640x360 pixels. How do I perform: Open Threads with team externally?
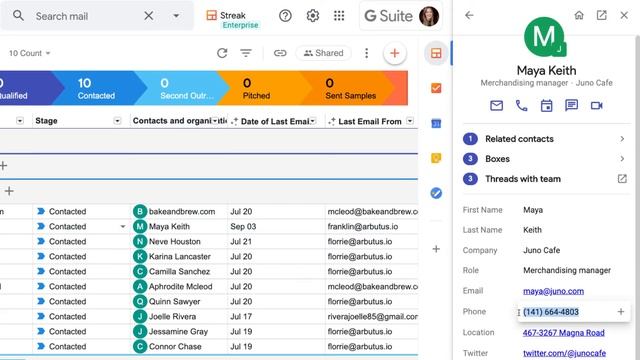[622, 179]
